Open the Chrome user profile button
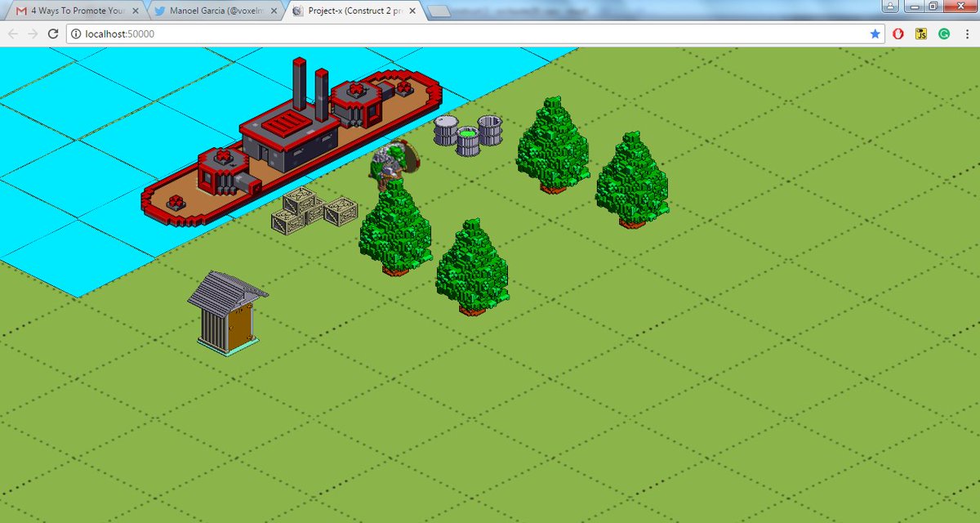 pos(891,6)
